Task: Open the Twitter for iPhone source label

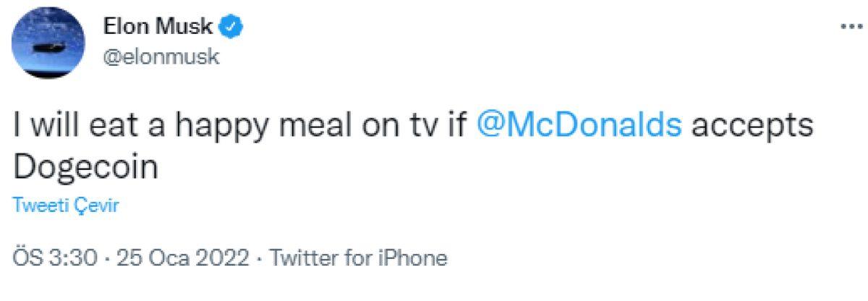Action: click(358, 258)
